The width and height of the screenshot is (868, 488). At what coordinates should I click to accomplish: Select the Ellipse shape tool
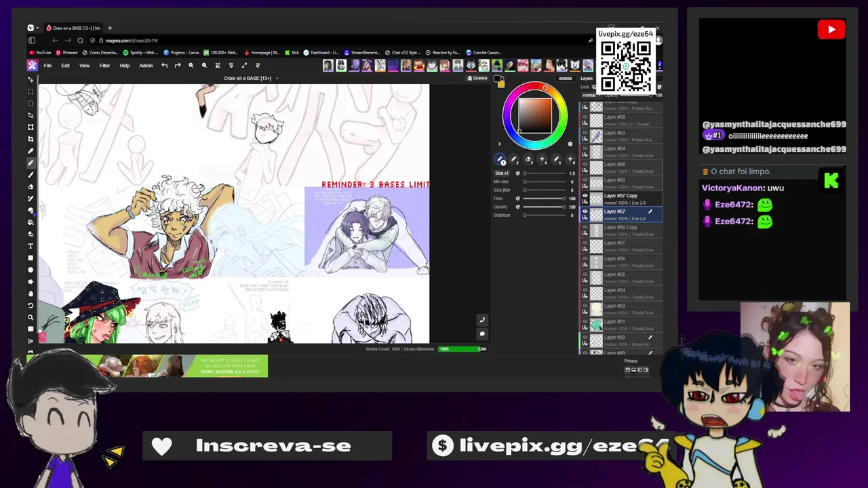pos(31,270)
